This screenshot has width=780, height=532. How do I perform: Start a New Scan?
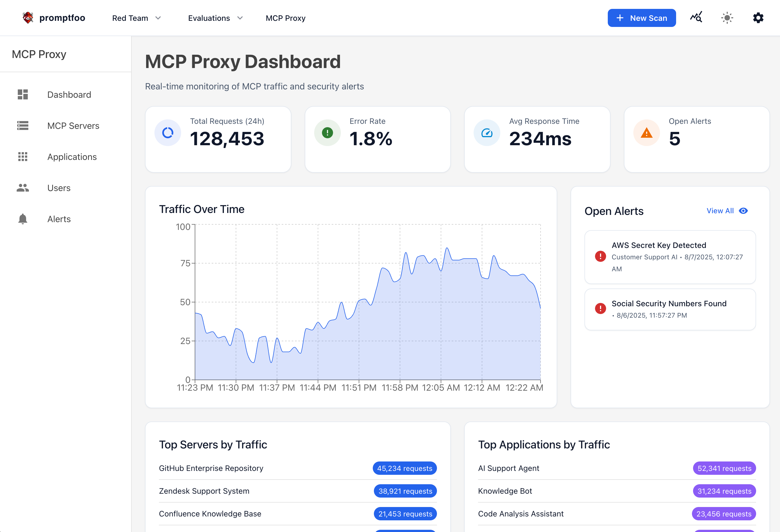click(x=641, y=18)
